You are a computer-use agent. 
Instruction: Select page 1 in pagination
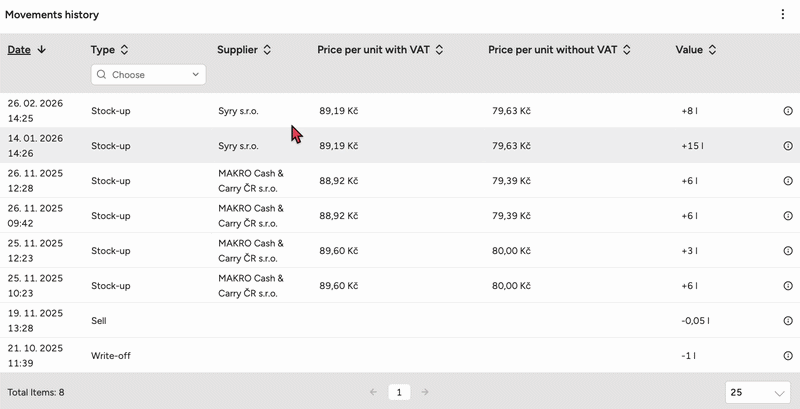tap(399, 393)
